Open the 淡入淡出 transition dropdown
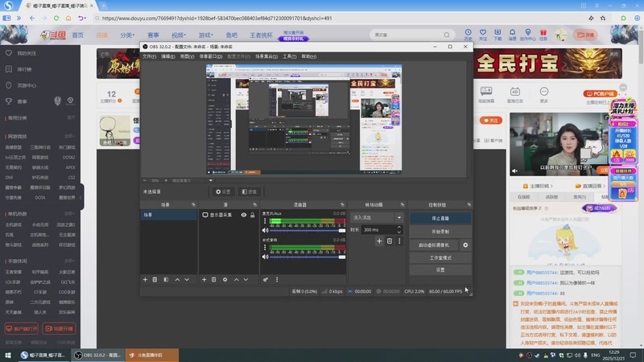644x362 pixels. point(398,217)
